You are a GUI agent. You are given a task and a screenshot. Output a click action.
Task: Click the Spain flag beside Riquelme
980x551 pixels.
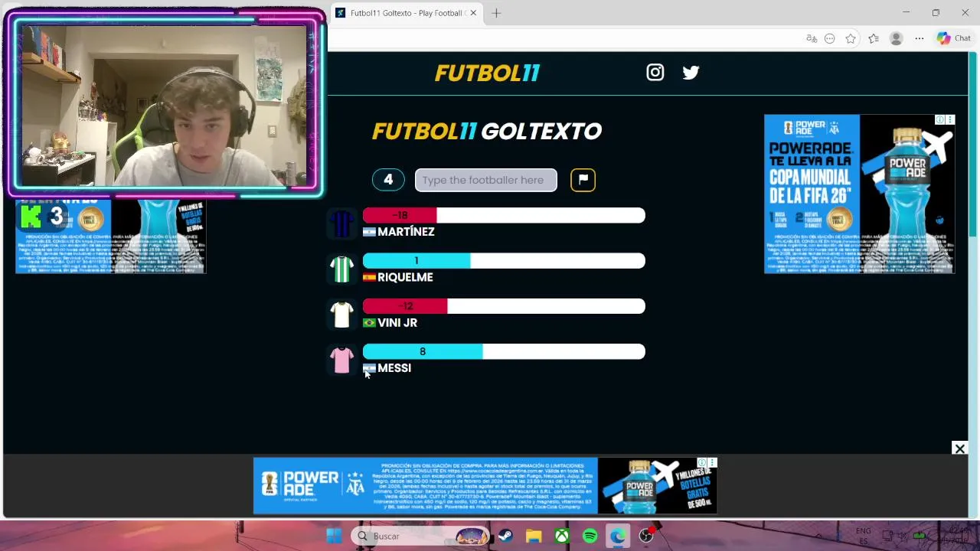[x=369, y=277]
